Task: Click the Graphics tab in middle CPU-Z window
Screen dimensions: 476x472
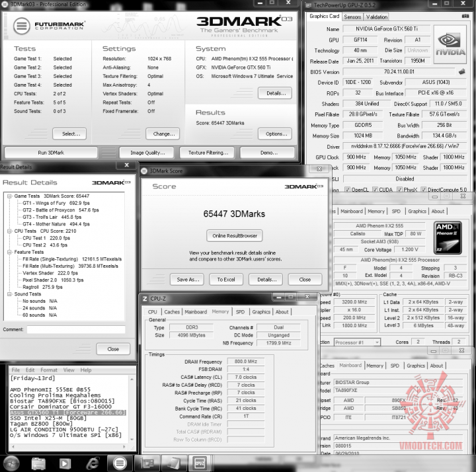Action: 417,212
